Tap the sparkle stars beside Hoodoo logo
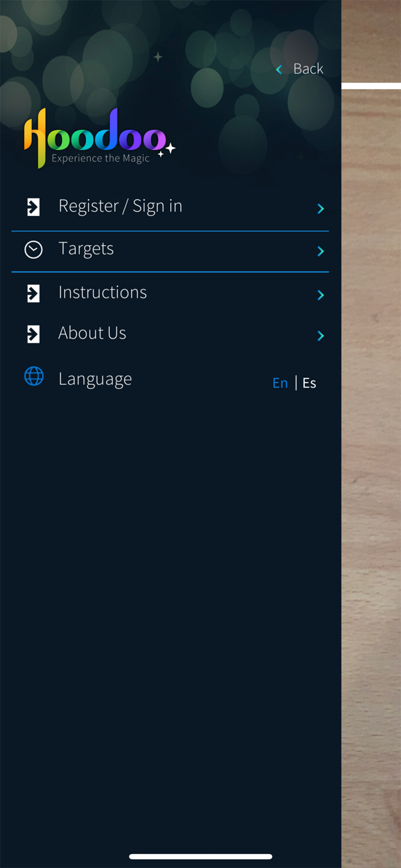This screenshot has width=401, height=868. [167, 150]
